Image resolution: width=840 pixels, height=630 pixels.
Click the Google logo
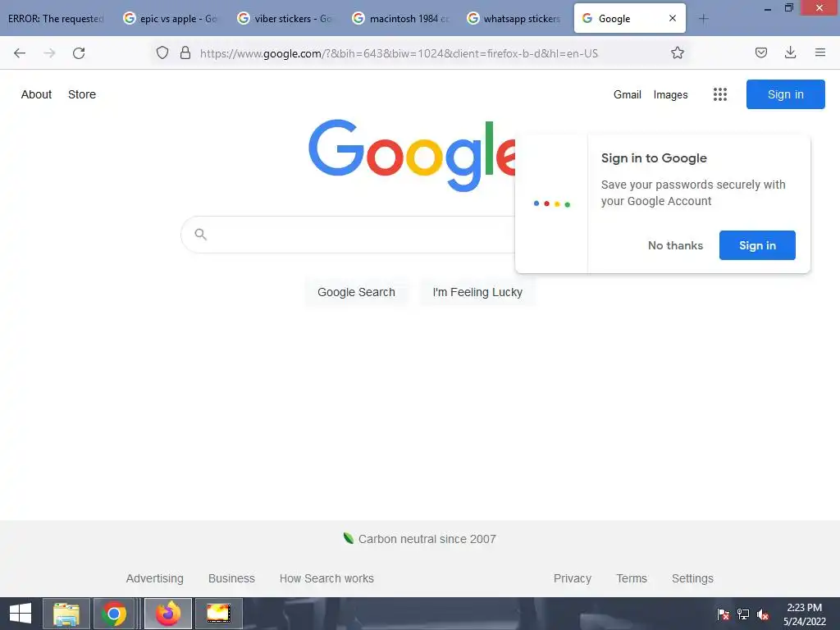tap(412, 155)
